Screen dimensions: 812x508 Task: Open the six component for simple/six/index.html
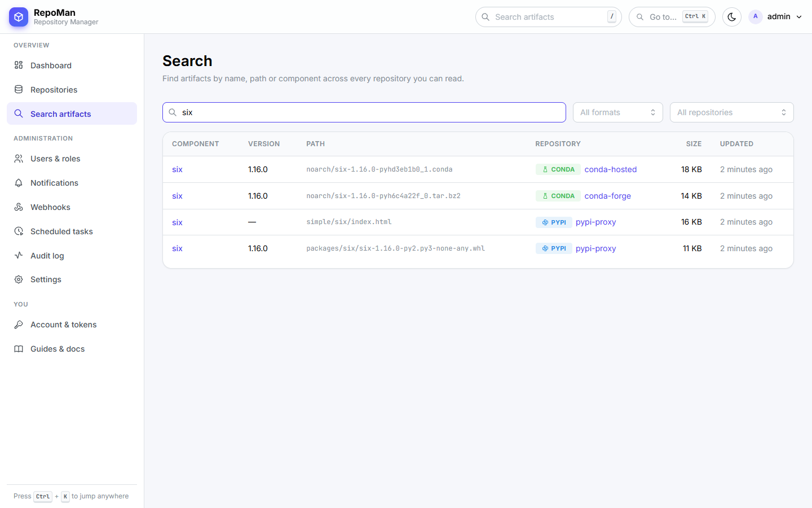coord(177,222)
